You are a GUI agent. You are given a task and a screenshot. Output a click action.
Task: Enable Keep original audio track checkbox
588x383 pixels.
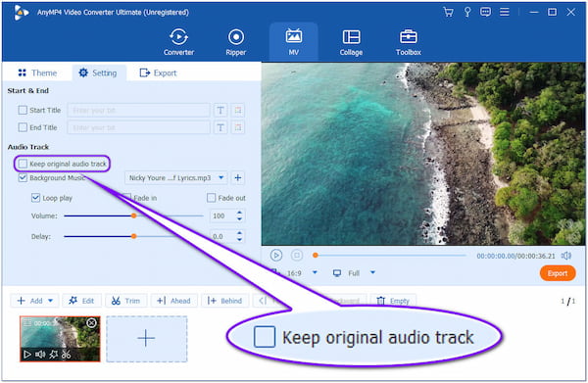coord(23,164)
